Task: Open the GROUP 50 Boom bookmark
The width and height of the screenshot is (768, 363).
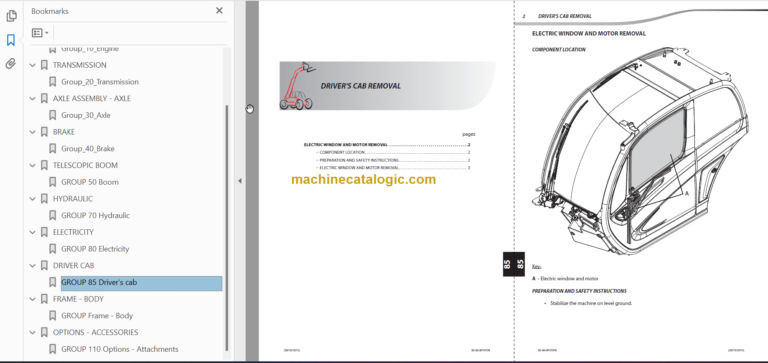Action: click(x=90, y=182)
